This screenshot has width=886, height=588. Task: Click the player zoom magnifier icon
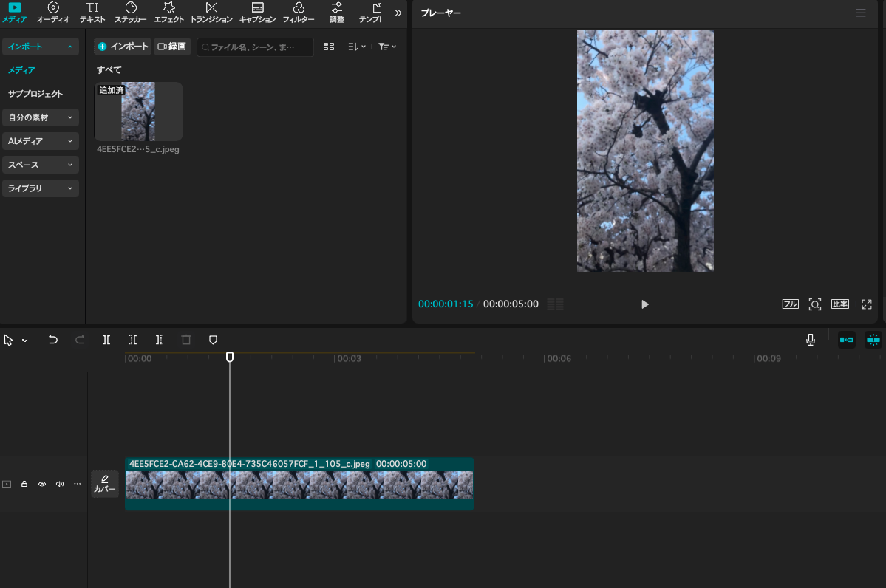pyautogui.click(x=814, y=304)
